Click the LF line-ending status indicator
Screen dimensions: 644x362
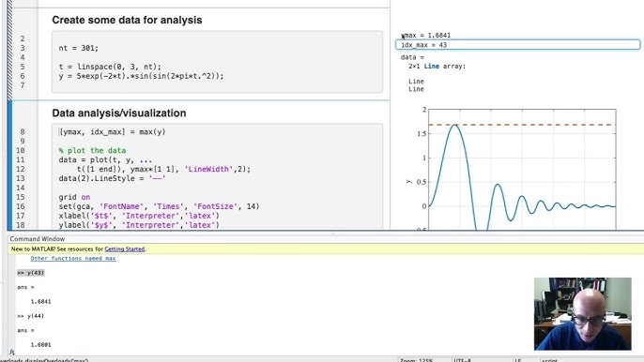518,360
